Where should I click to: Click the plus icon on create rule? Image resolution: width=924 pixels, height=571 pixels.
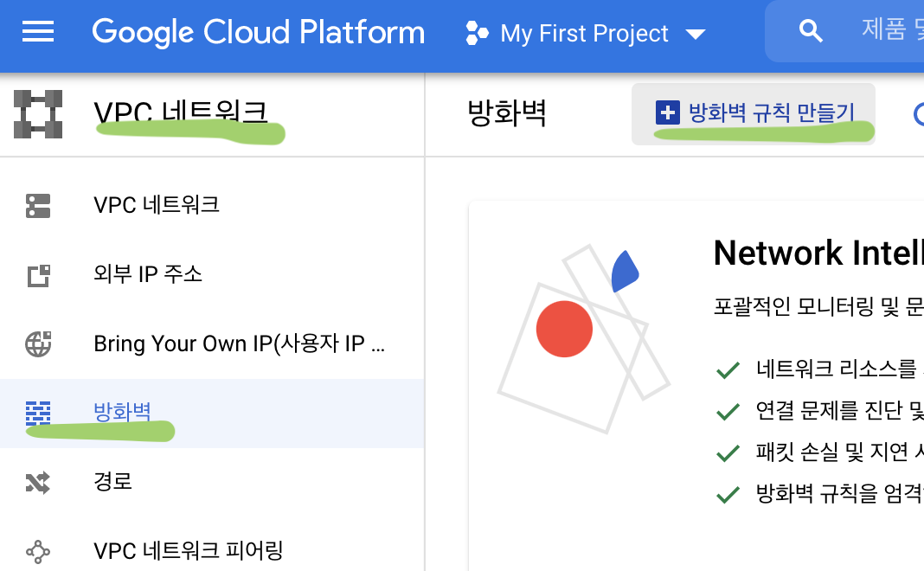pos(667,112)
